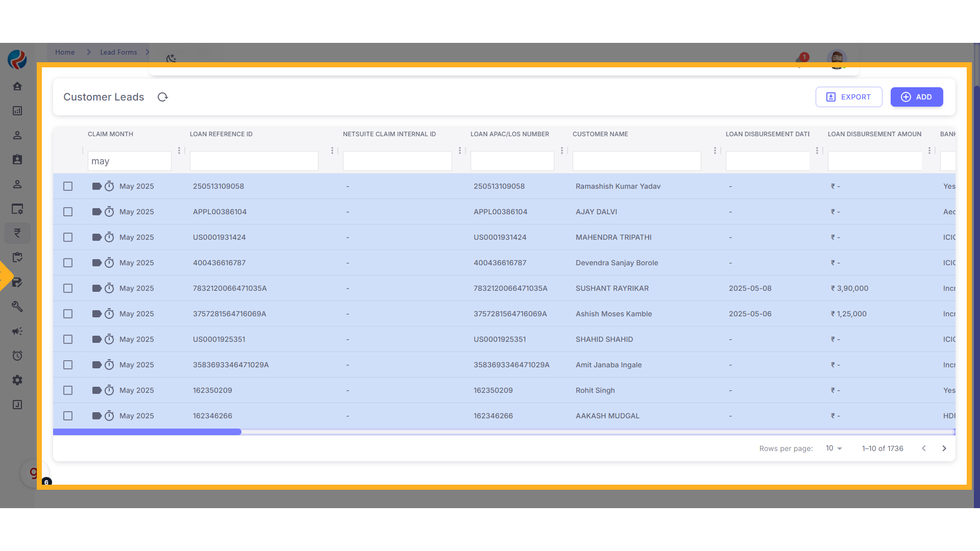The image size is (980, 551).
Task: Click the EXPORT button
Action: coord(849,97)
